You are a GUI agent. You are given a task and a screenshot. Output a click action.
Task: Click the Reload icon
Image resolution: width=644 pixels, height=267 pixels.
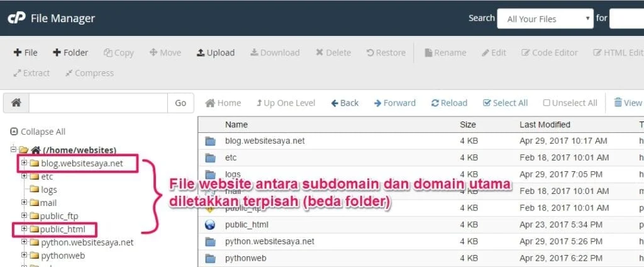[x=449, y=103]
